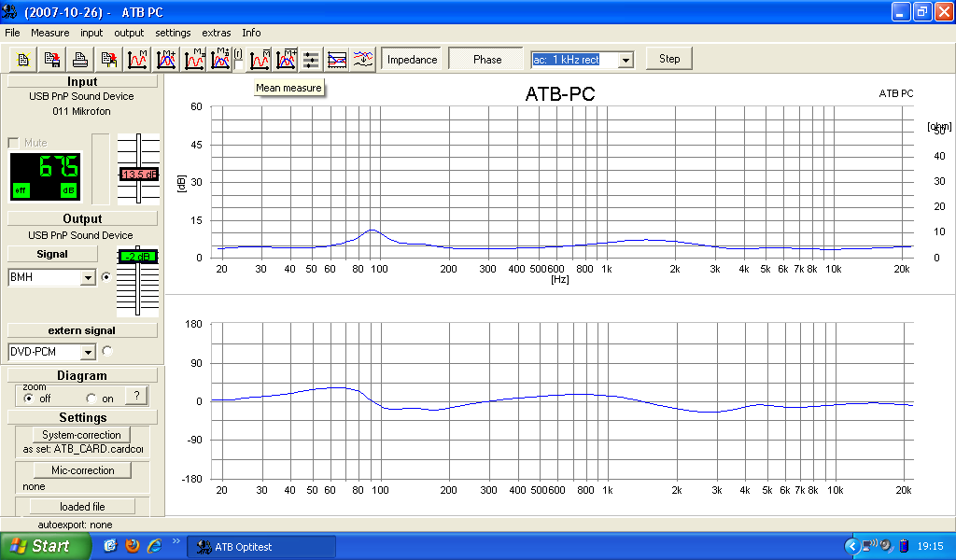Expand quick launch overflow chevron
Viewport: 956px width, 560px height.
176,540
